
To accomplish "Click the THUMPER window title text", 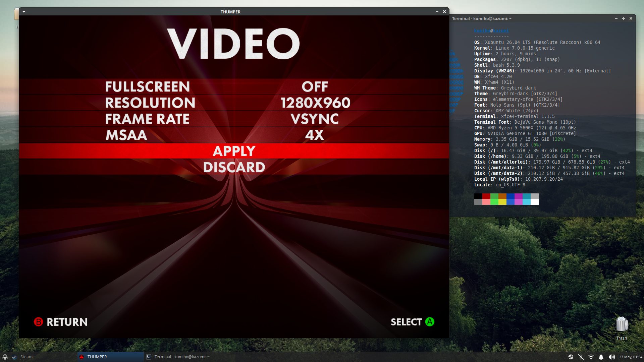I will pos(230,12).
